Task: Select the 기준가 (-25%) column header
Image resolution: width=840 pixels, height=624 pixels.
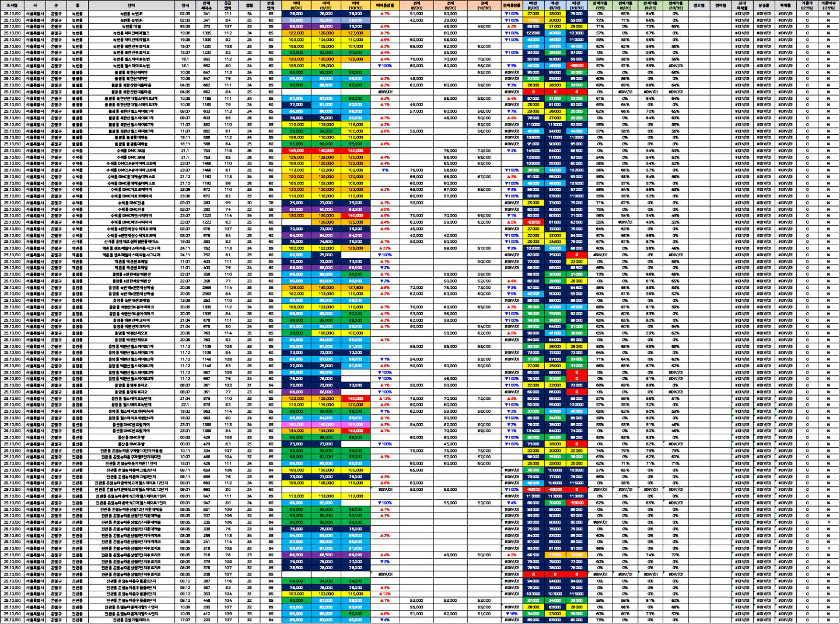Action: [x=807, y=5]
